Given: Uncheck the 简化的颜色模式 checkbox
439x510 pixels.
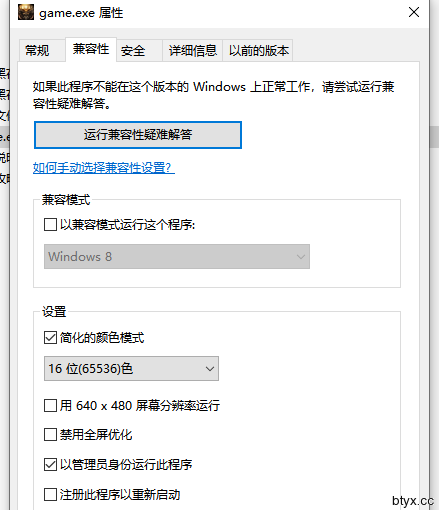Looking at the screenshot, I should click(x=50, y=338).
